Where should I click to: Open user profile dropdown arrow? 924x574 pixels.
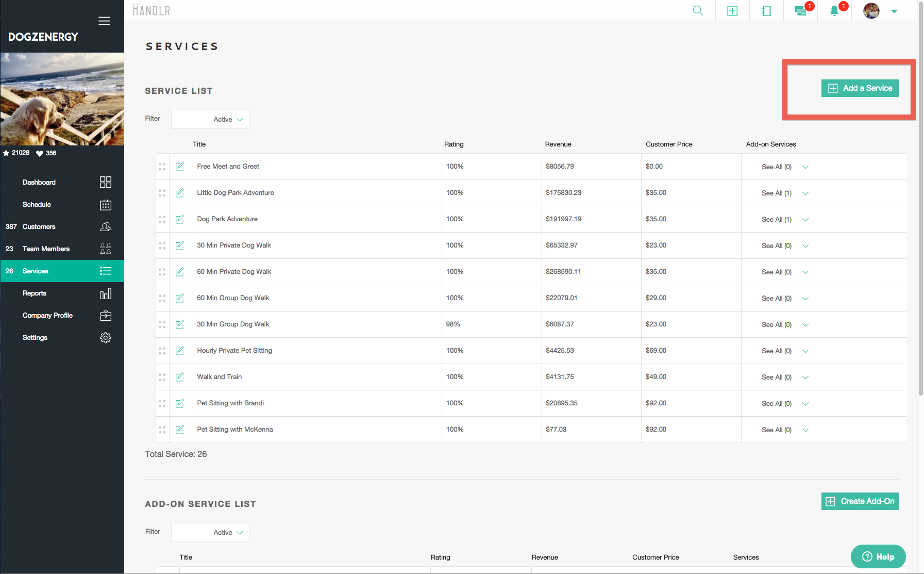coord(894,11)
